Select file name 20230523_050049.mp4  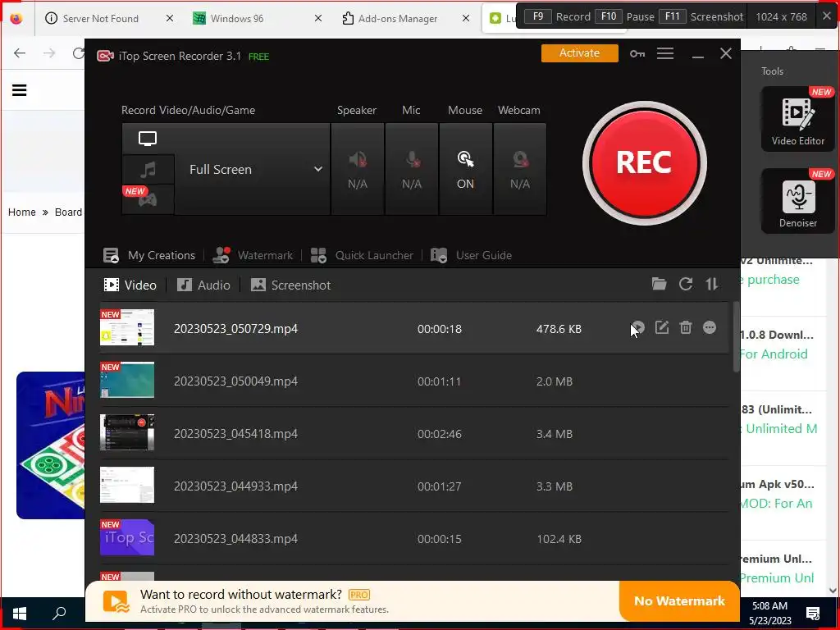pyautogui.click(x=235, y=381)
